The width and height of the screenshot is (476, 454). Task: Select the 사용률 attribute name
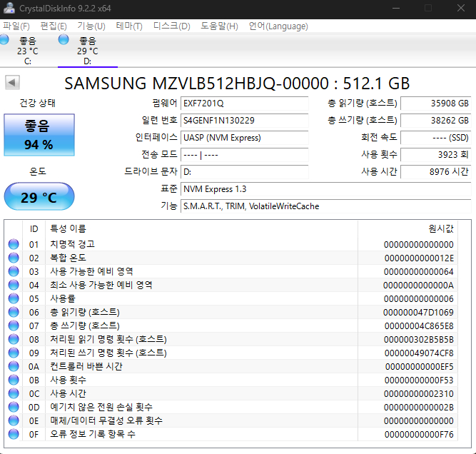[x=63, y=298]
